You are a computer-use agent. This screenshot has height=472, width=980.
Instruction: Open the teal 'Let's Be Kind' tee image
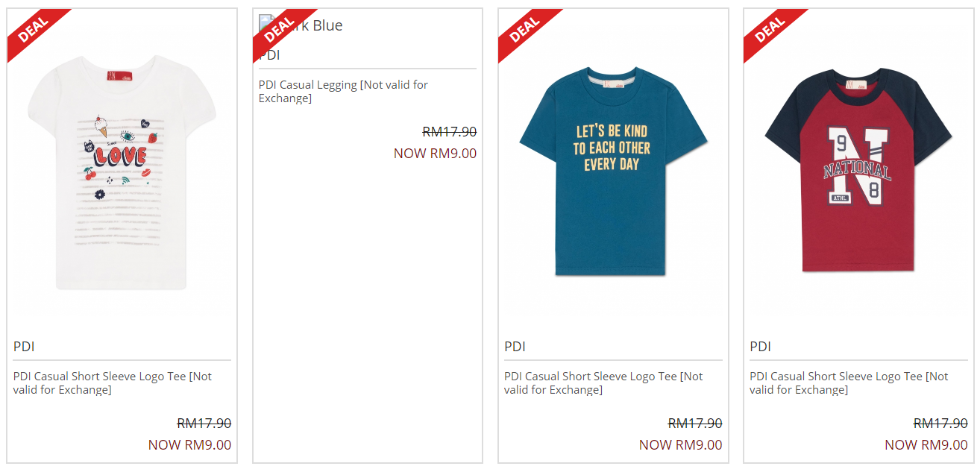[612, 172]
